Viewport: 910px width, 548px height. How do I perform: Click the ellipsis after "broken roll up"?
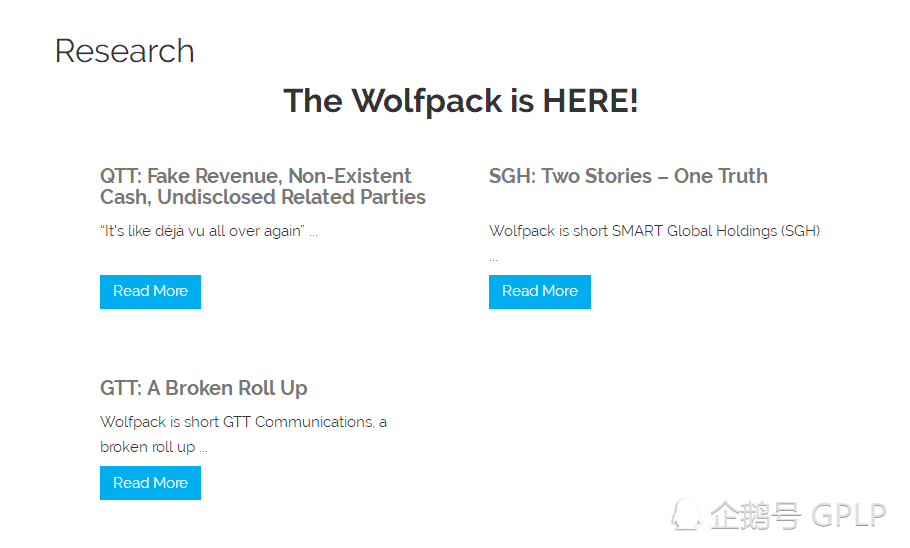click(203, 449)
